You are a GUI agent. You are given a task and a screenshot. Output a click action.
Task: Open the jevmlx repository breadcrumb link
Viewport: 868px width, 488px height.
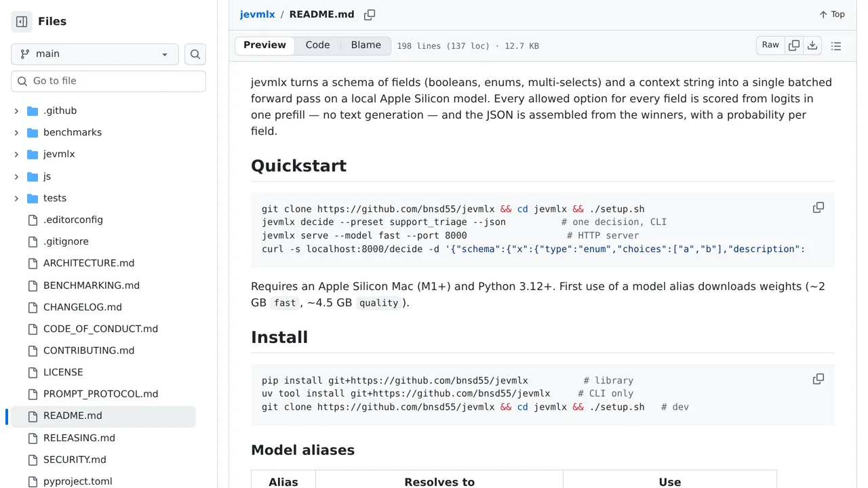(257, 14)
